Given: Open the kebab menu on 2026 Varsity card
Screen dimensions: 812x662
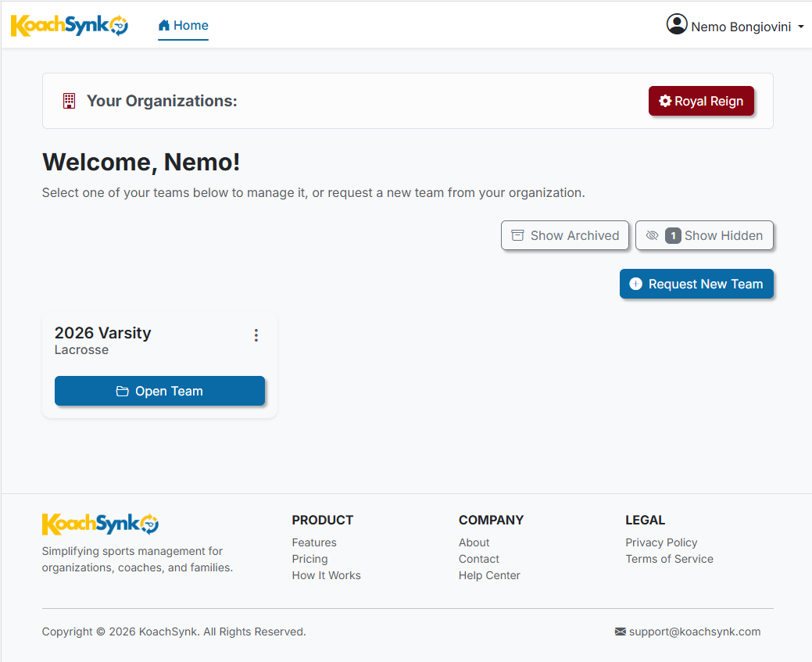Looking at the screenshot, I should [256, 335].
